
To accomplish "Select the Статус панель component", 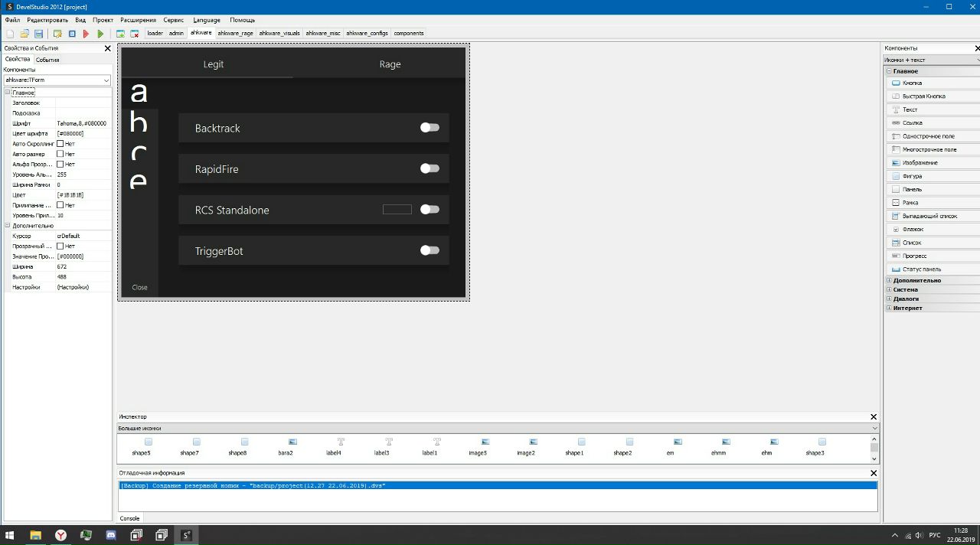I will pos(933,269).
